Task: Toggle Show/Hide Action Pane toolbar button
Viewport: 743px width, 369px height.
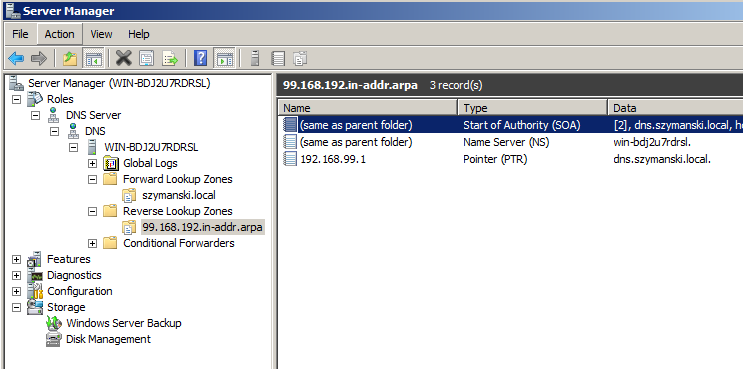Action: (x=224, y=59)
